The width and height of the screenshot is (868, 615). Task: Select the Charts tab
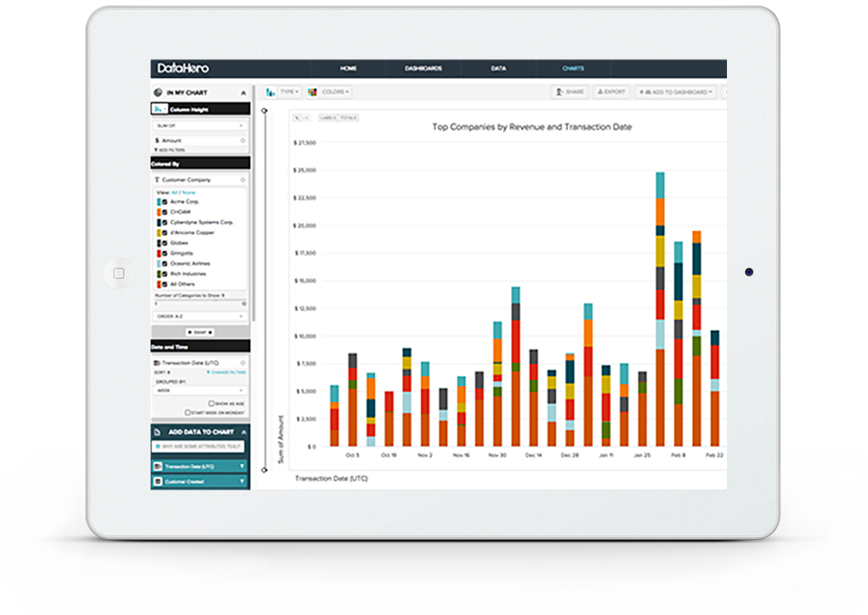coord(573,68)
